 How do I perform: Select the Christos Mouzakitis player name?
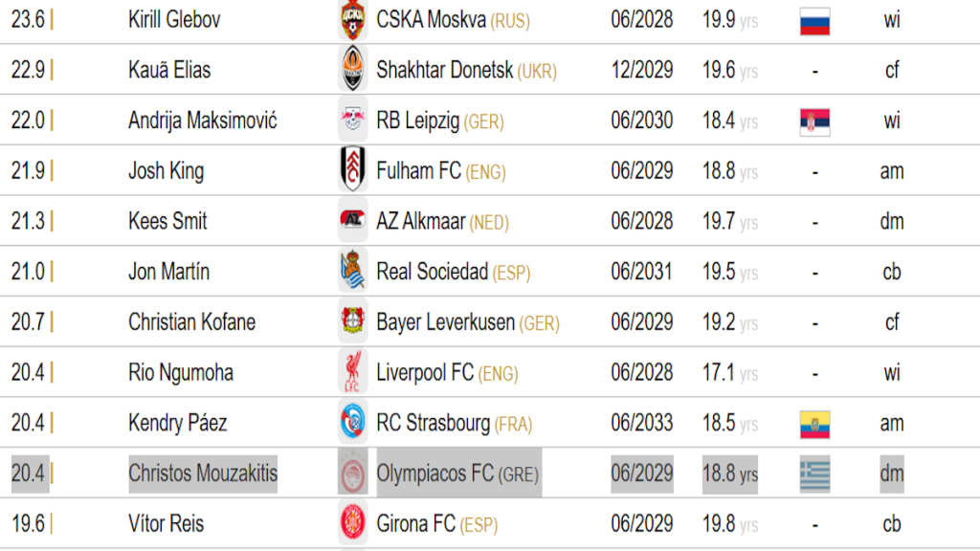[x=203, y=474]
